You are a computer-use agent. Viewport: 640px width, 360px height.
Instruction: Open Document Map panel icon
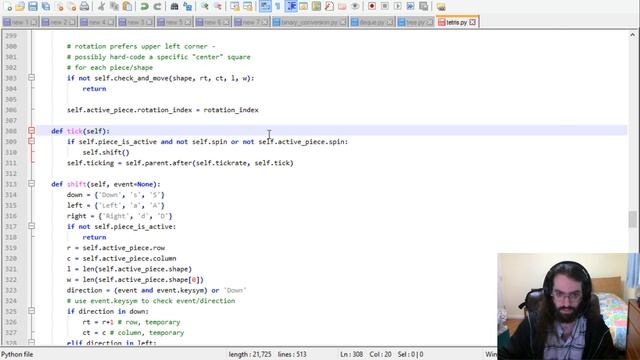coord(316,6)
